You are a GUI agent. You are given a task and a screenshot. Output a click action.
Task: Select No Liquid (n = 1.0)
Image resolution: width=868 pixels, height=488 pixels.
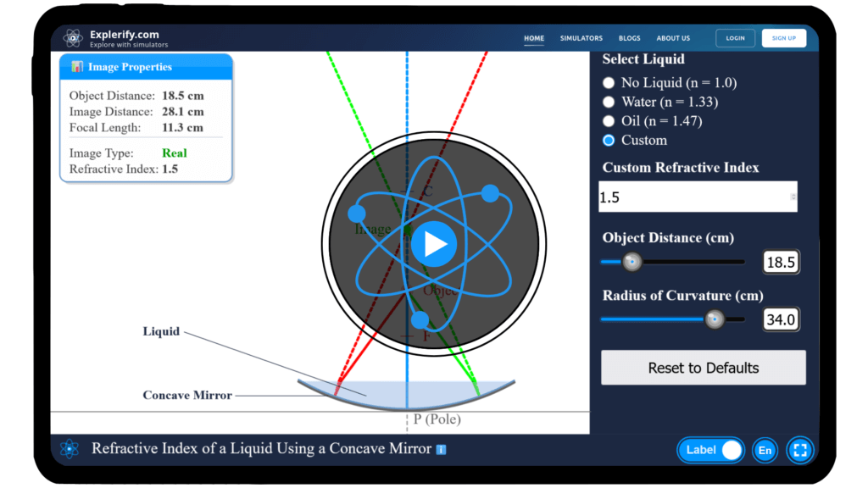(x=608, y=82)
